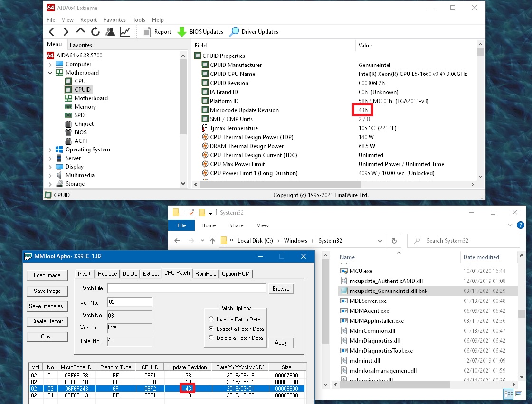Expand the Display tree node

[50, 167]
